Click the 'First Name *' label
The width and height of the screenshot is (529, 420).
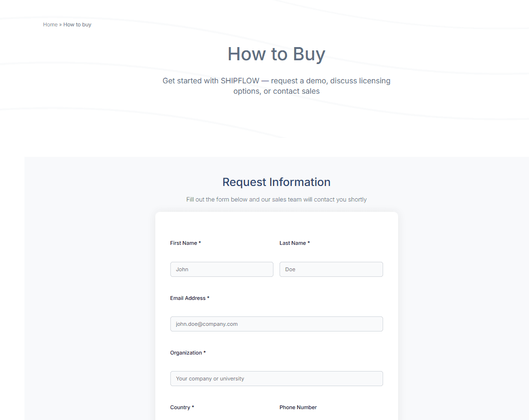click(185, 243)
